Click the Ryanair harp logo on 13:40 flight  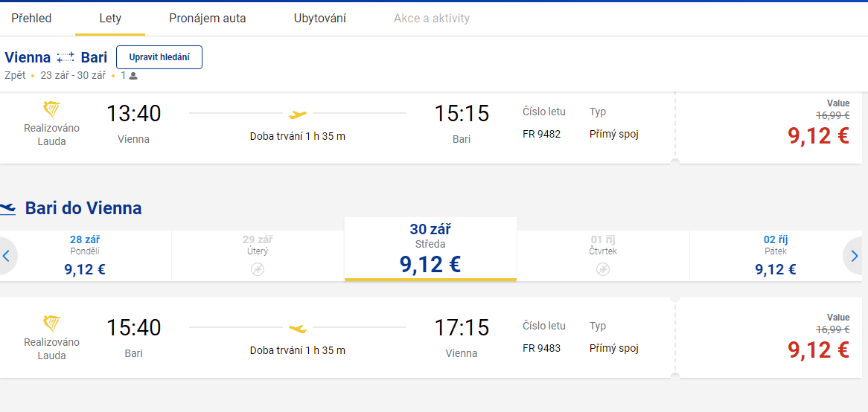point(52,109)
